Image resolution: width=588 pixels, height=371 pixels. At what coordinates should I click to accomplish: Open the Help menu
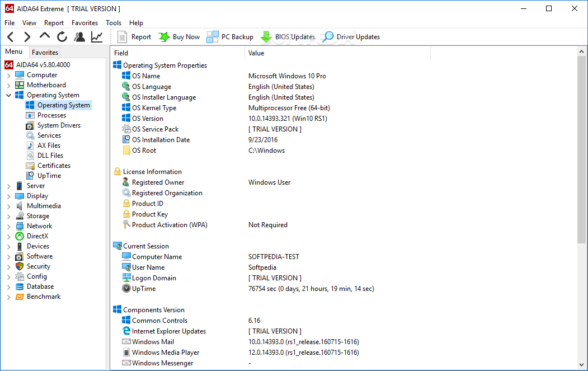136,23
